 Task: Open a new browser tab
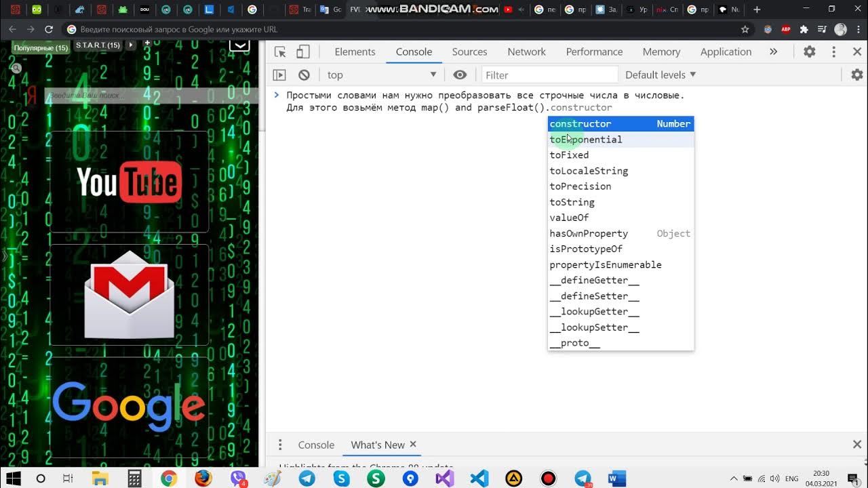pyautogui.click(x=757, y=9)
